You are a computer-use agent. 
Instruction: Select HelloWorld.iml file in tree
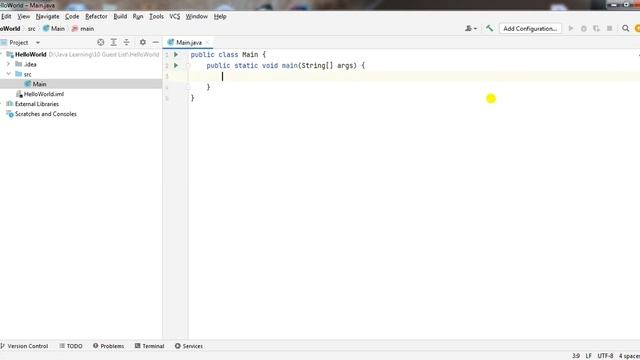point(44,94)
